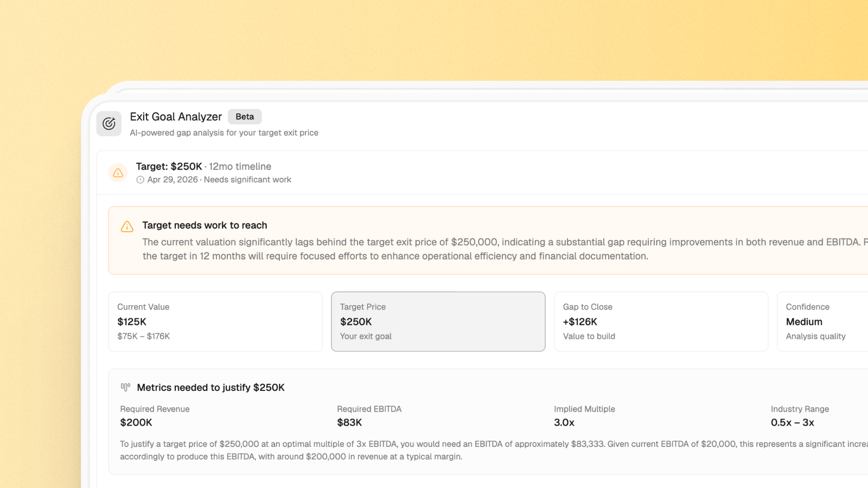Click the AI-powered gap analysis subtitle
This screenshot has width=868, height=488.
(x=224, y=133)
